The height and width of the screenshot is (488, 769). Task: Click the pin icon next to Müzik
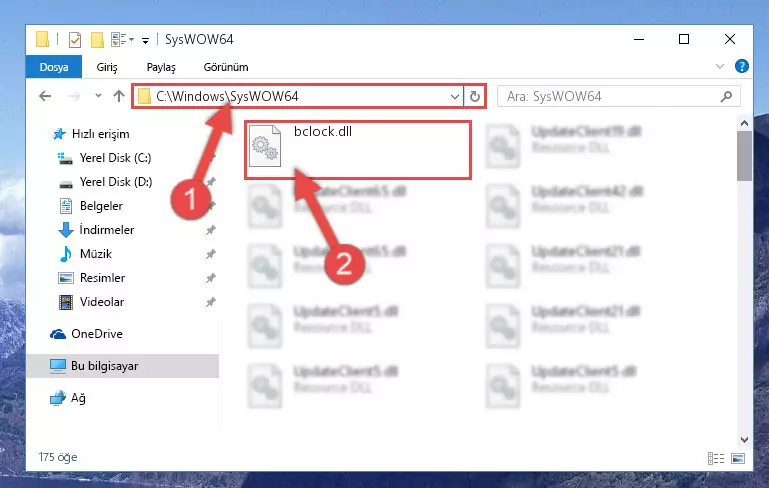click(x=210, y=254)
